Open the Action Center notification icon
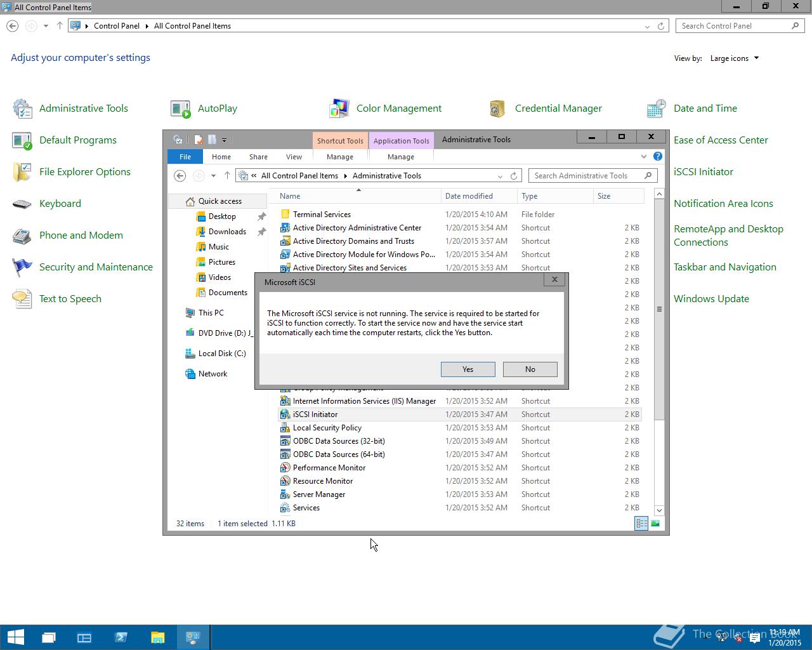 pyautogui.click(x=755, y=638)
